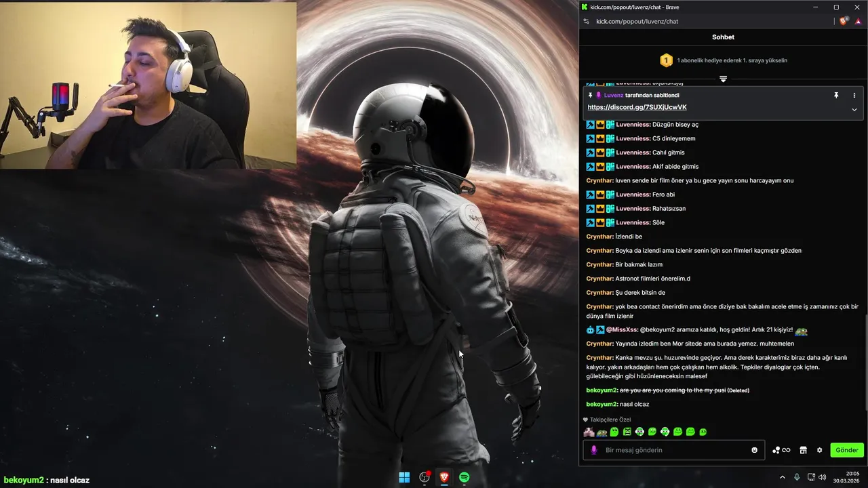
Task: Click the message 'Şu derek bitsin de'
Action: 640,293
